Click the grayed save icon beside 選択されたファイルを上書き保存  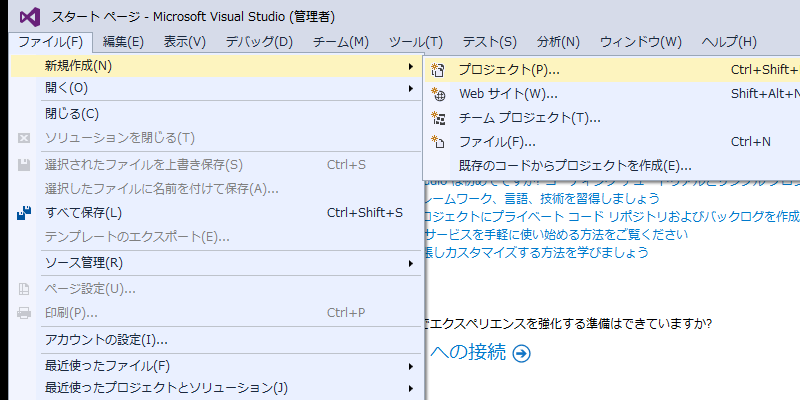(x=24, y=165)
